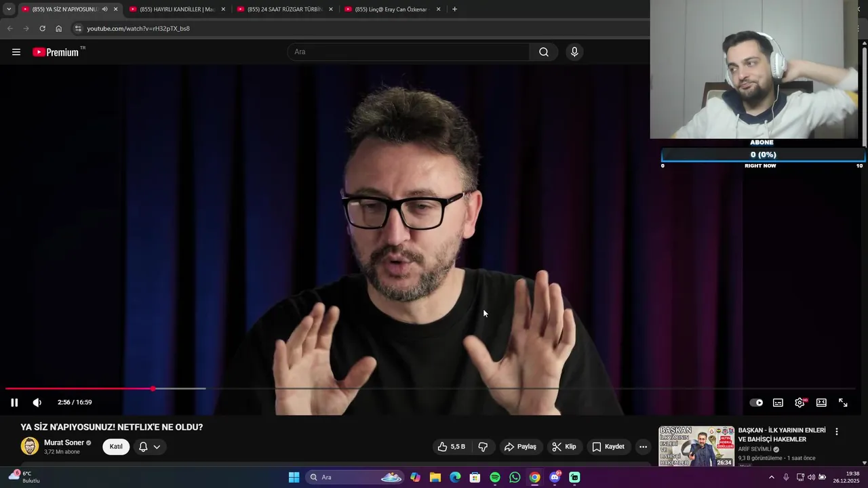Close the HAYIRLI KANDİLLER tab

click(223, 9)
